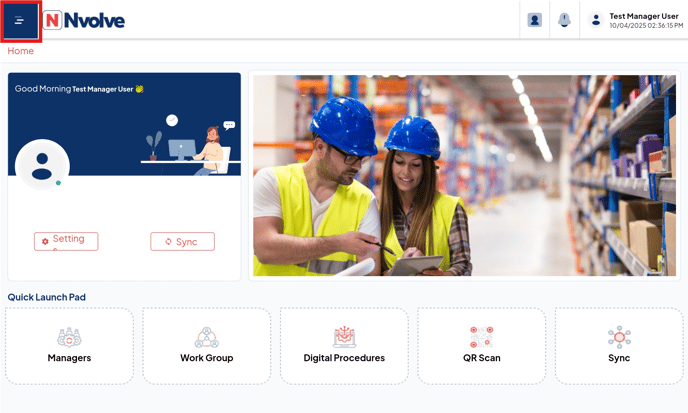Click the large profile avatar picture
Screen dimensions: 688x413
[x=42, y=165]
